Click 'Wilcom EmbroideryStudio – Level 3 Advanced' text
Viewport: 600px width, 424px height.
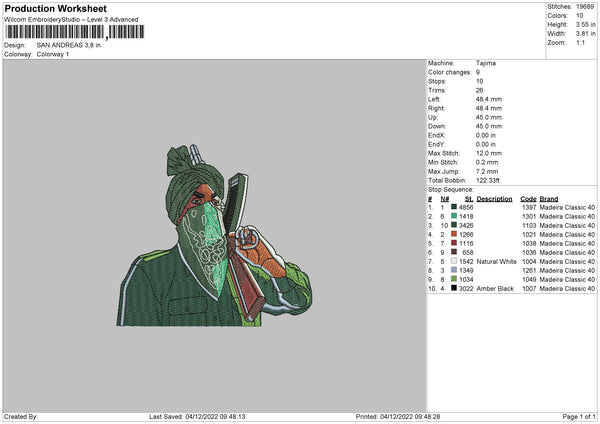(71, 20)
